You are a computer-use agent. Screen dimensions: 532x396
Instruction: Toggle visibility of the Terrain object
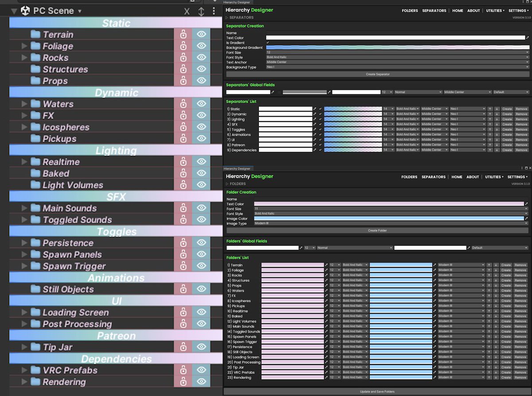click(202, 34)
